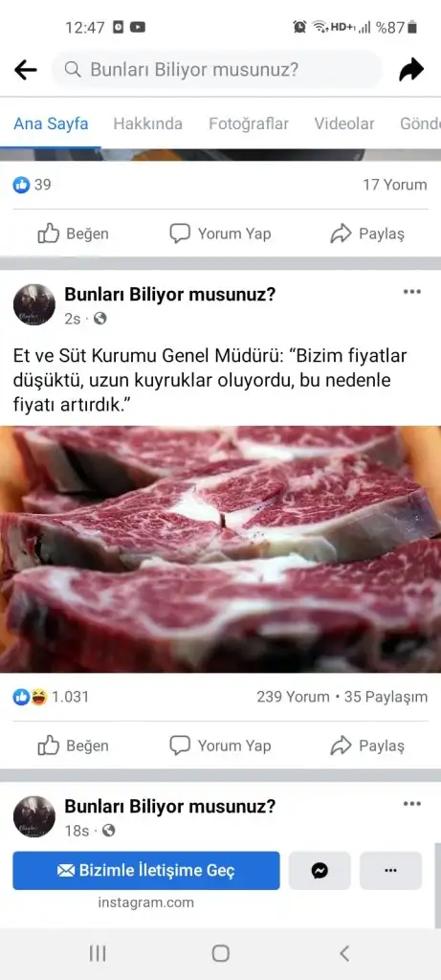441x980 pixels.
Task: Tap Yorum Yap on the top post
Action: [x=220, y=234]
